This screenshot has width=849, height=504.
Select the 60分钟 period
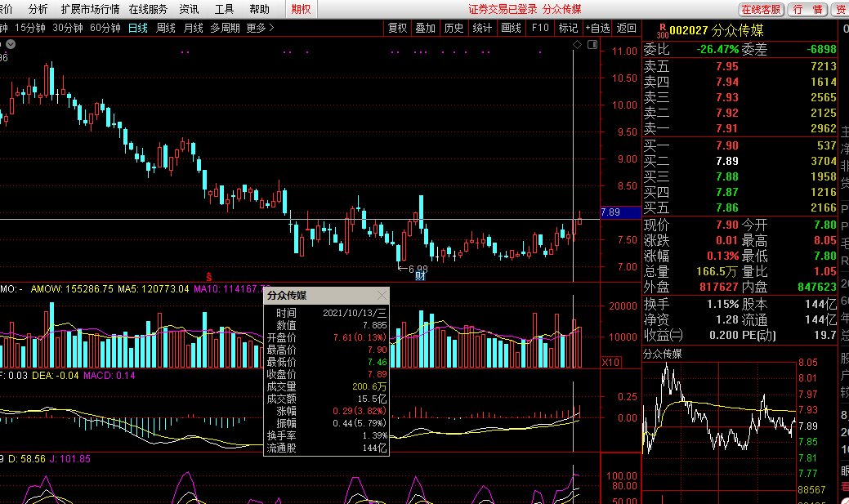point(105,28)
